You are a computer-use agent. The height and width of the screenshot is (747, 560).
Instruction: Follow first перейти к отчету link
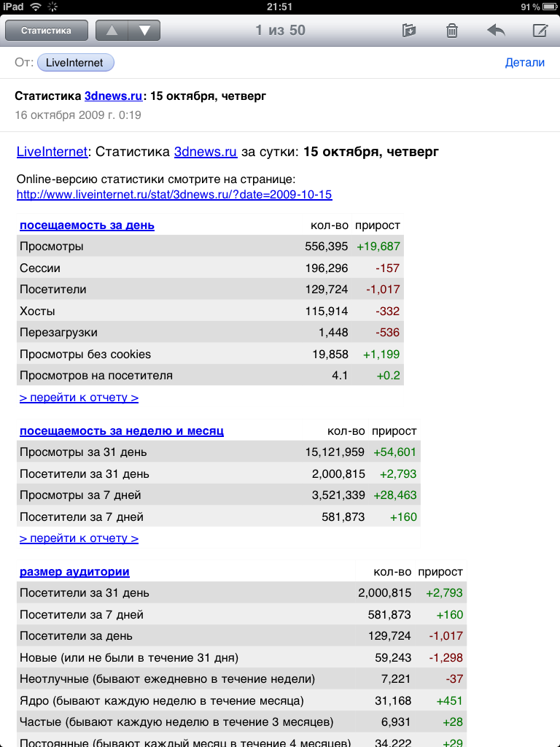[79, 398]
